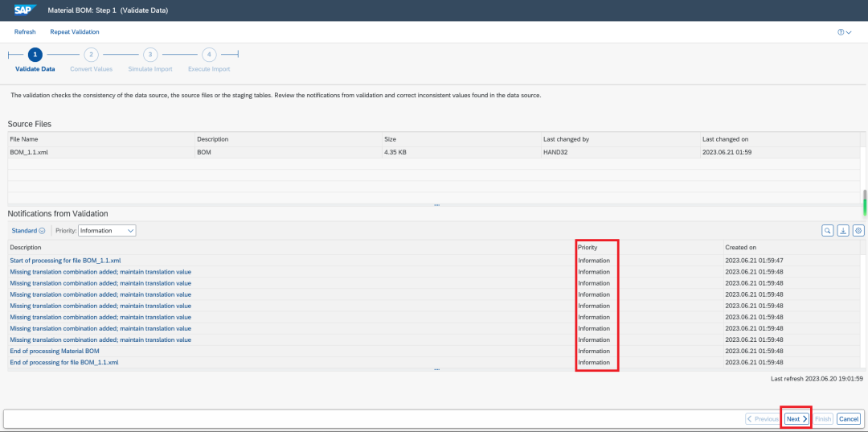Select the HAND32 cell
868x432 pixels.
coord(620,152)
